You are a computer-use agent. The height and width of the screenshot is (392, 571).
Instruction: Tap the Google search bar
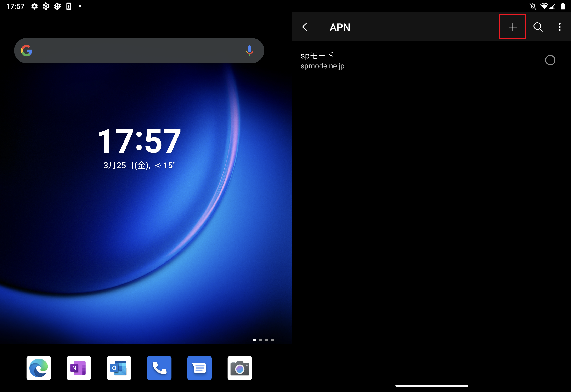(139, 51)
